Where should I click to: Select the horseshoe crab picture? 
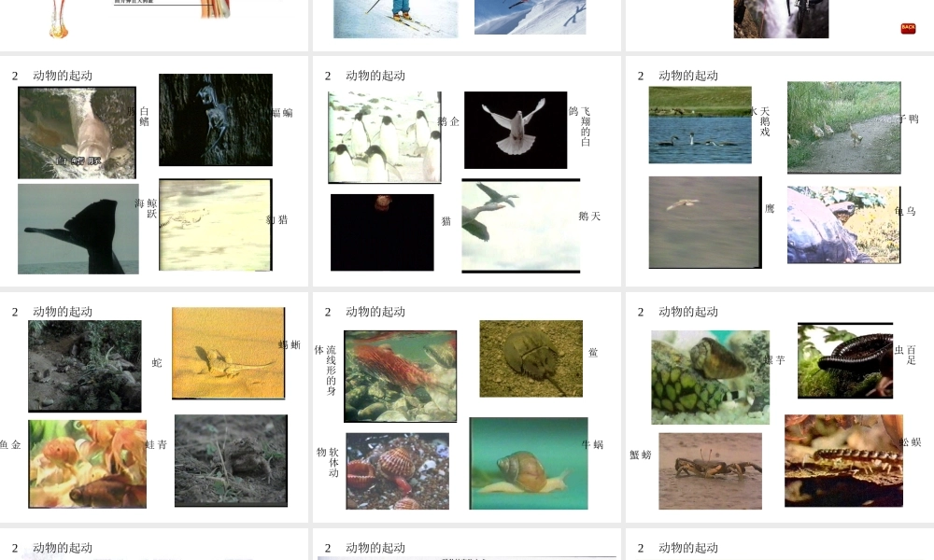pyautogui.click(x=531, y=358)
